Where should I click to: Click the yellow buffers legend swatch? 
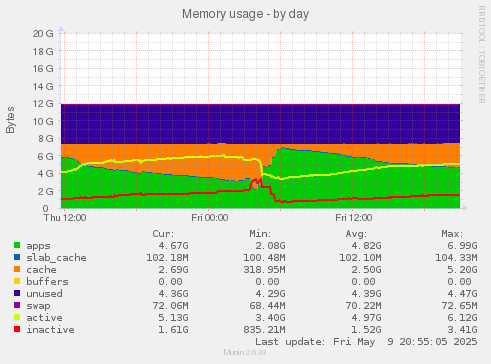coord(17,282)
